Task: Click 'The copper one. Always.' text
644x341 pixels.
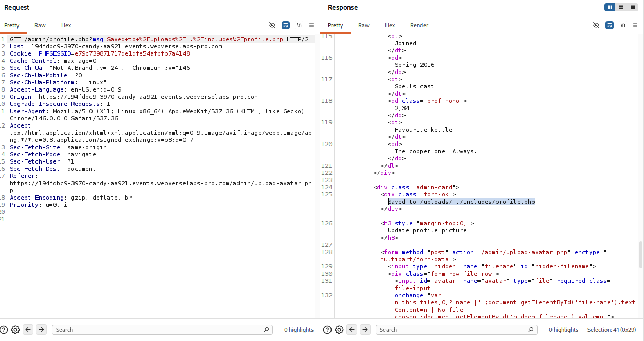Action: click(436, 151)
